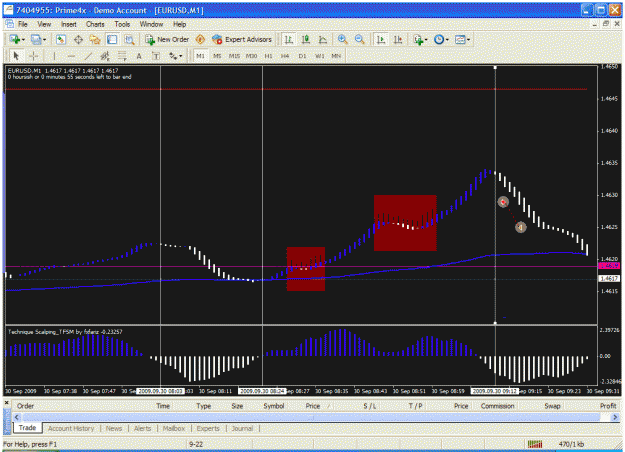Open the Data Window crosshair-target icon
The width and height of the screenshot is (625, 452).
point(78,39)
